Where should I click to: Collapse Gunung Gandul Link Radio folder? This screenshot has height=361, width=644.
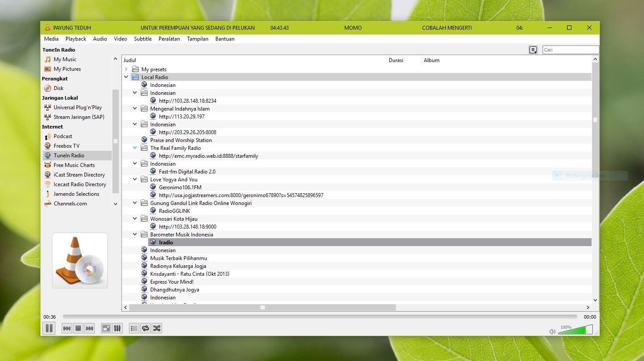click(135, 203)
